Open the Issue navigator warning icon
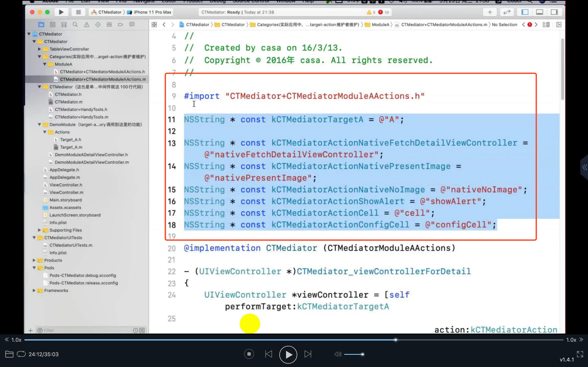 [x=87, y=24]
